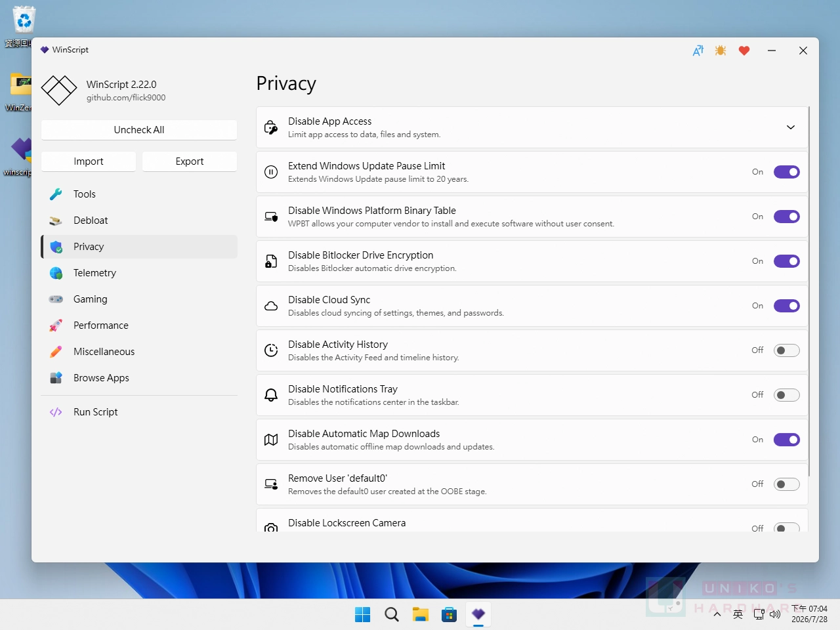Click the taskbar clock and date

click(809, 614)
